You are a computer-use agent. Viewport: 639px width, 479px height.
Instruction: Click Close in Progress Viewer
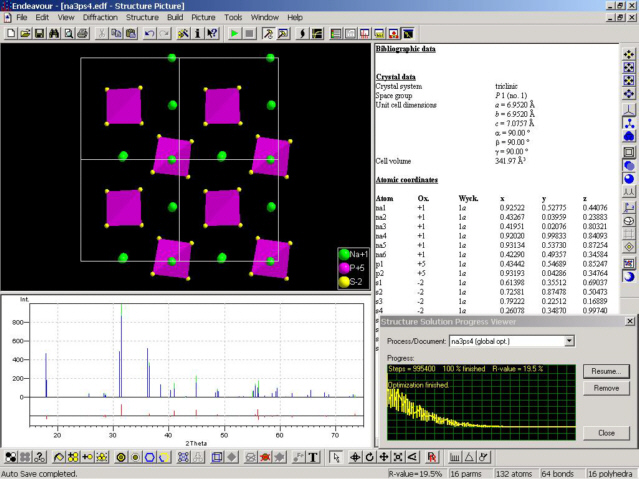click(x=605, y=433)
